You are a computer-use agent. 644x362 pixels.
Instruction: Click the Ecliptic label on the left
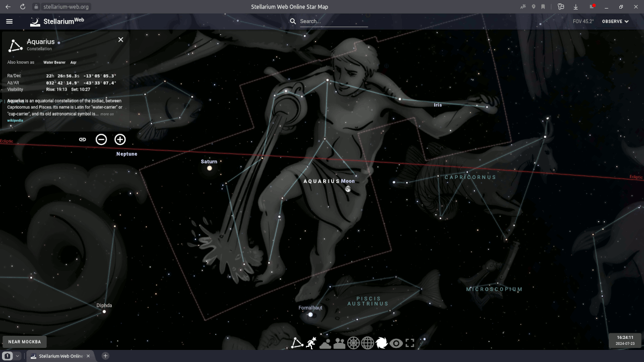click(x=7, y=141)
